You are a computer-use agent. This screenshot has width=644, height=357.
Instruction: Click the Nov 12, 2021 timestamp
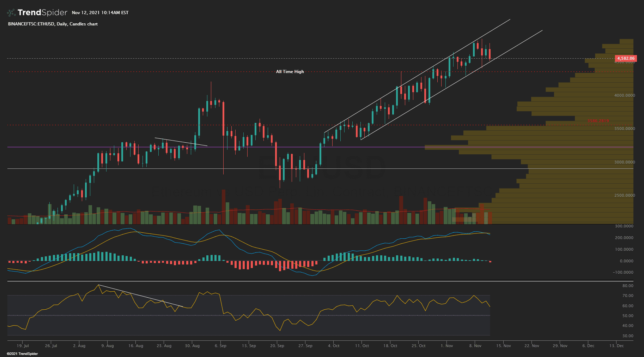[100, 13]
